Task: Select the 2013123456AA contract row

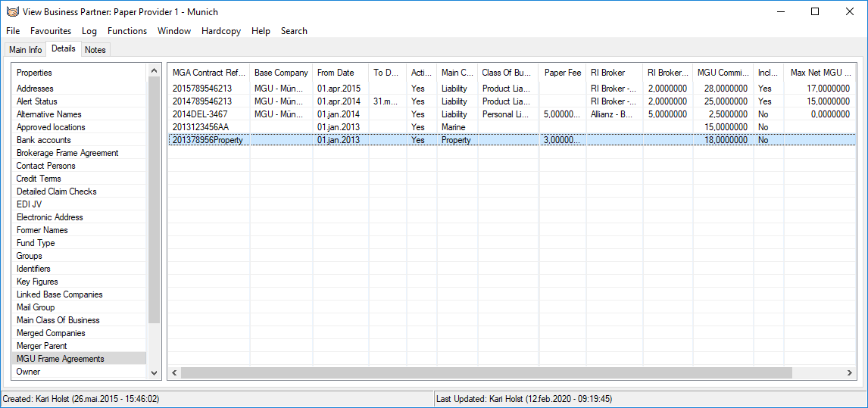Action: point(200,127)
